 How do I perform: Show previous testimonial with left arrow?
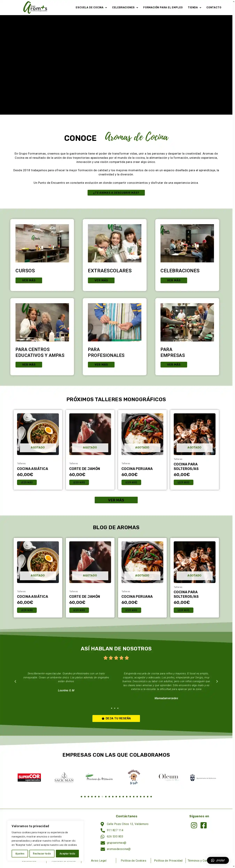pyautogui.click(x=15, y=681)
